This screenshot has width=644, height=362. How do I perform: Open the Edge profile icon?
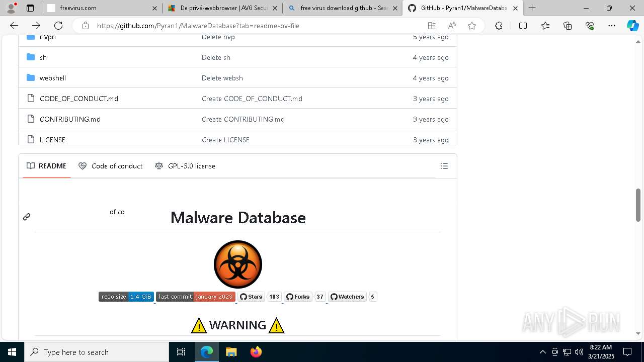coord(11,8)
